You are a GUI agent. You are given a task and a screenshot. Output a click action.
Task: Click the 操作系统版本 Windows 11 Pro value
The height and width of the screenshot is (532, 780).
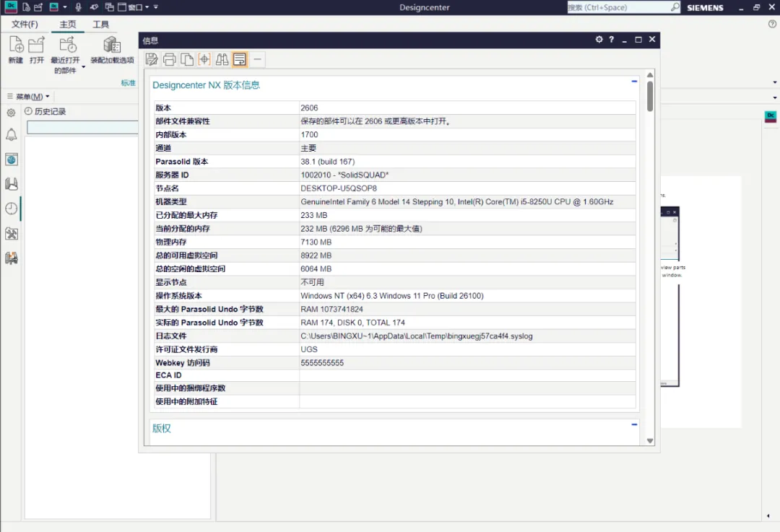point(392,296)
